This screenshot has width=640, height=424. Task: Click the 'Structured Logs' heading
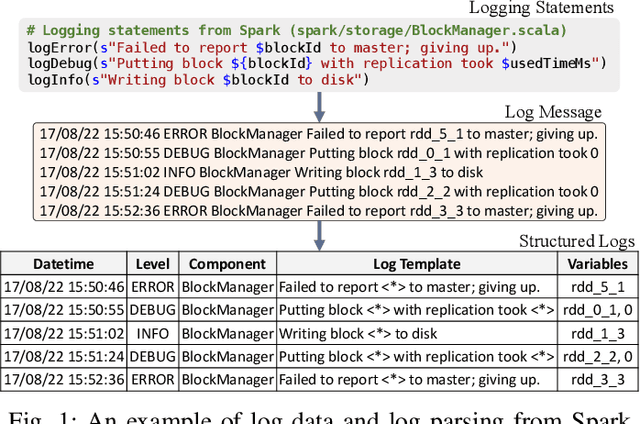pyautogui.click(x=577, y=241)
